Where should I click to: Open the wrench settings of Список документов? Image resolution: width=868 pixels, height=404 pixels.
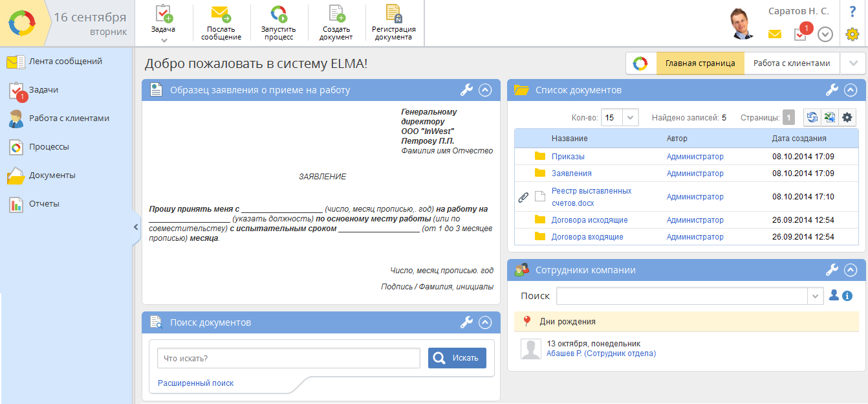[x=832, y=90]
